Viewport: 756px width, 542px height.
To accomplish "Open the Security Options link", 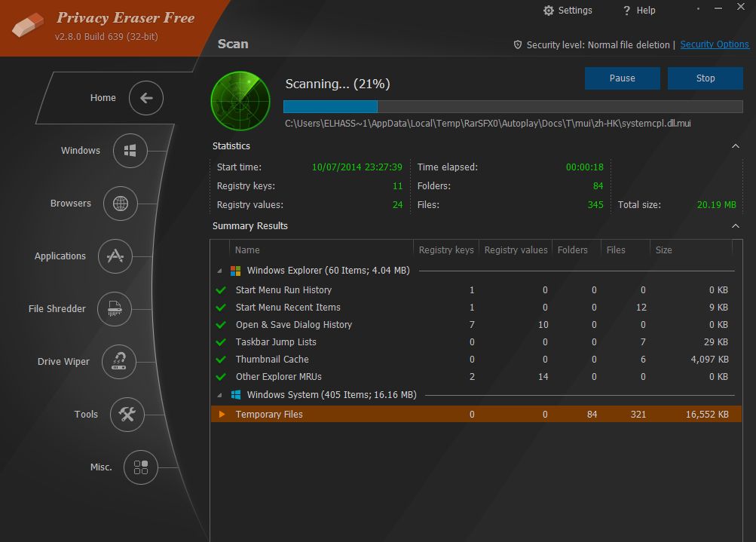I will click(715, 44).
